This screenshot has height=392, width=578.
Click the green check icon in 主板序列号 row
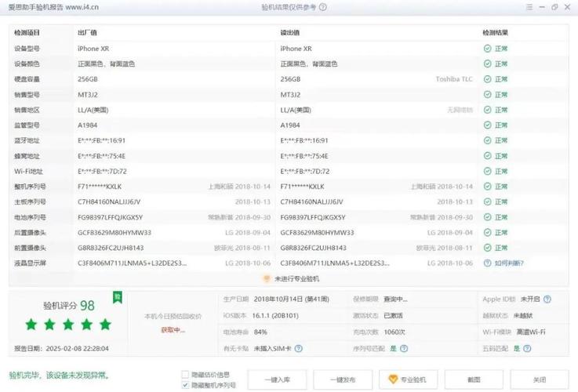[x=487, y=202]
